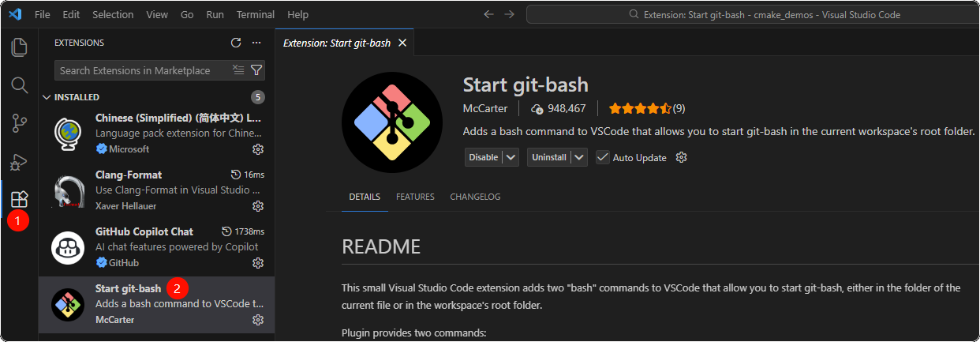Close the Extension: Start git-bash tab

(x=402, y=43)
